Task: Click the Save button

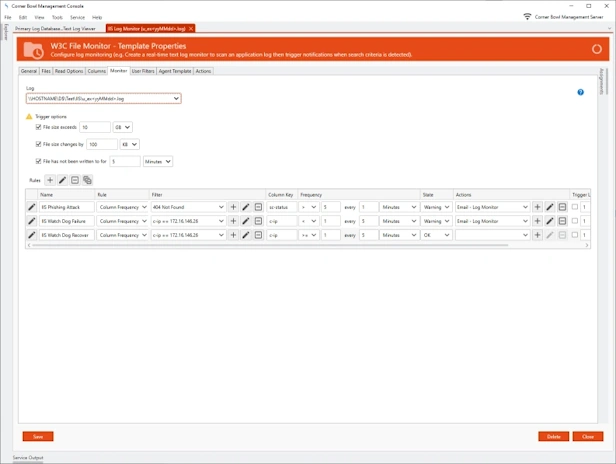Action: point(38,436)
